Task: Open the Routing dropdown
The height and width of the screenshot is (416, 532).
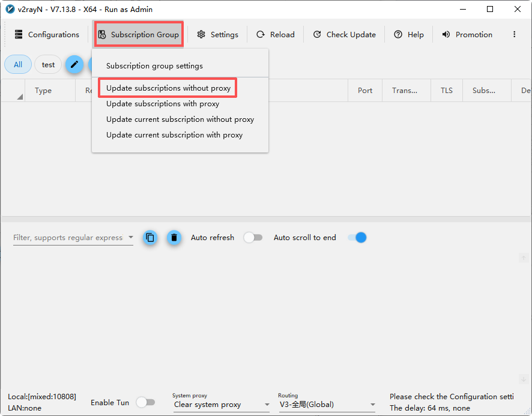Action: click(x=327, y=405)
